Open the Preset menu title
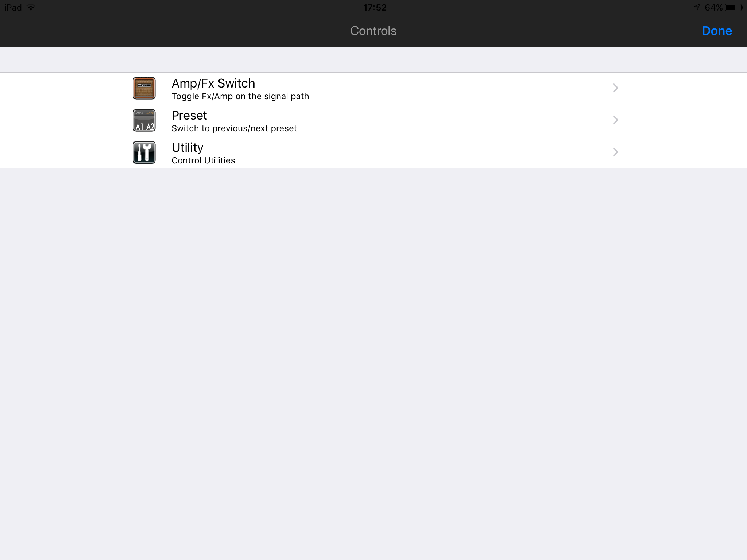This screenshot has height=560, width=747. coord(189,116)
